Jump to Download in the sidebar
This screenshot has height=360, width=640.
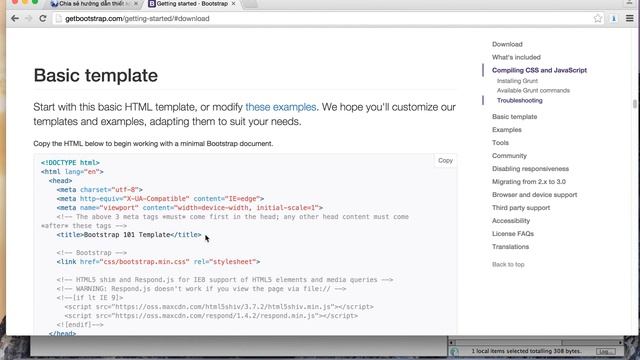tap(507, 44)
